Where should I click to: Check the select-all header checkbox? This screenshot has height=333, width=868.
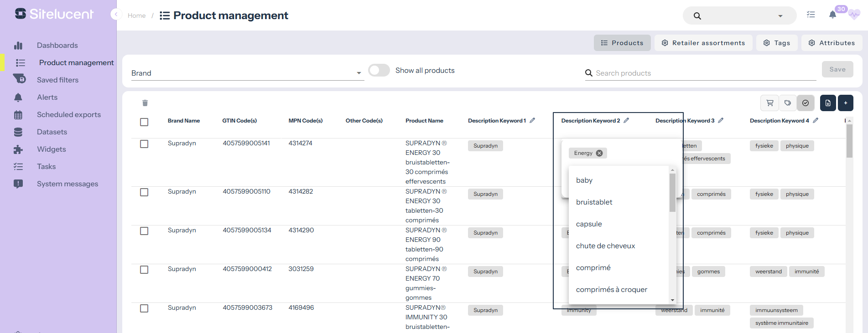tap(144, 122)
